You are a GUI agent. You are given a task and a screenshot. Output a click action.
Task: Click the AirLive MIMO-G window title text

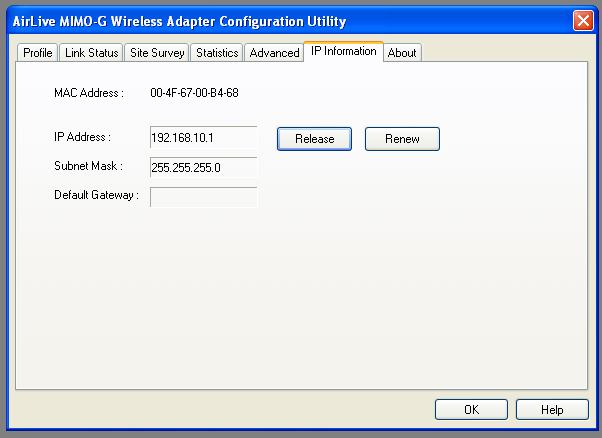click(179, 21)
